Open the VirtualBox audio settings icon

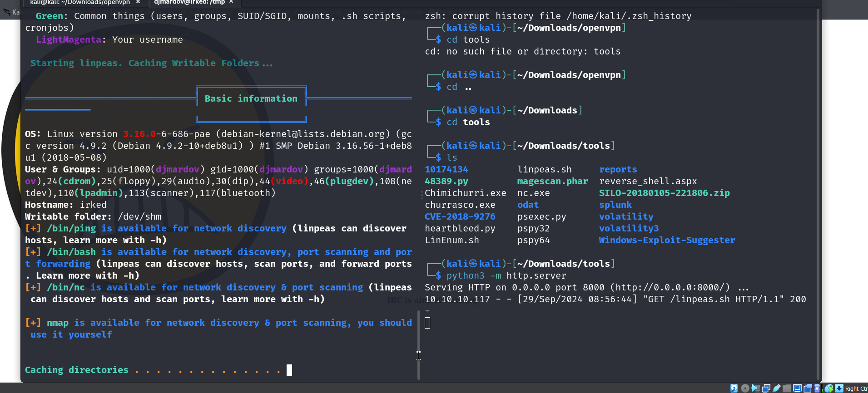click(x=755, y=388)
